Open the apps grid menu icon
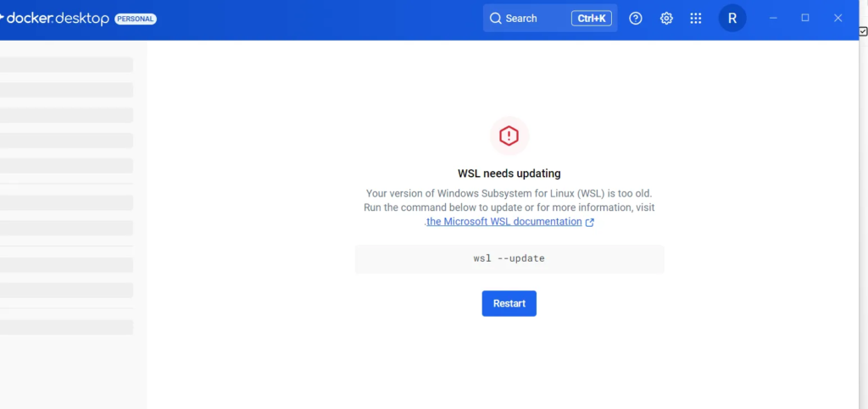868x409 pixels. coord(696,18)
